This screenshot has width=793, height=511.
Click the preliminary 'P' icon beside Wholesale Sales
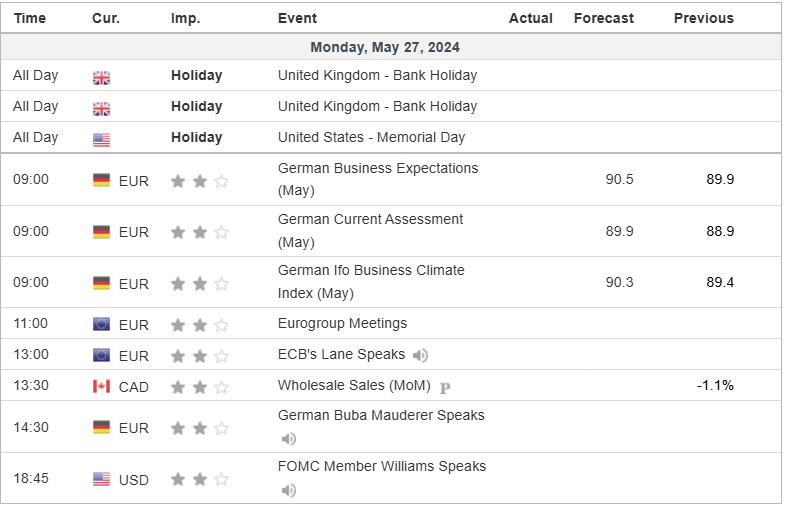click(x=445, y=387)
